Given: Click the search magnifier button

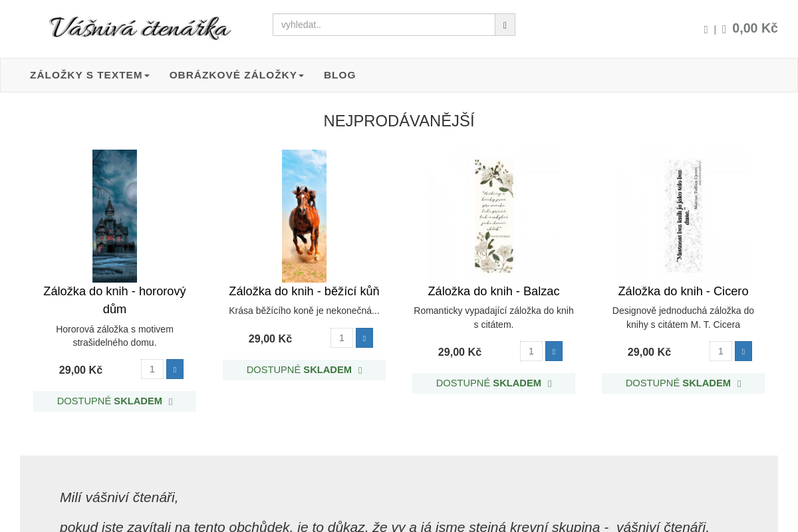Looking at the screenshot, I should pos(505,25).
